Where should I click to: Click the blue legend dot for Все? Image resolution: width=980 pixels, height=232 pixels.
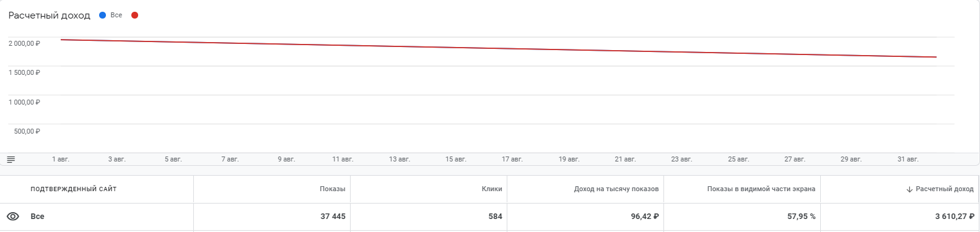pyautogui.click(x=103, y=15)
